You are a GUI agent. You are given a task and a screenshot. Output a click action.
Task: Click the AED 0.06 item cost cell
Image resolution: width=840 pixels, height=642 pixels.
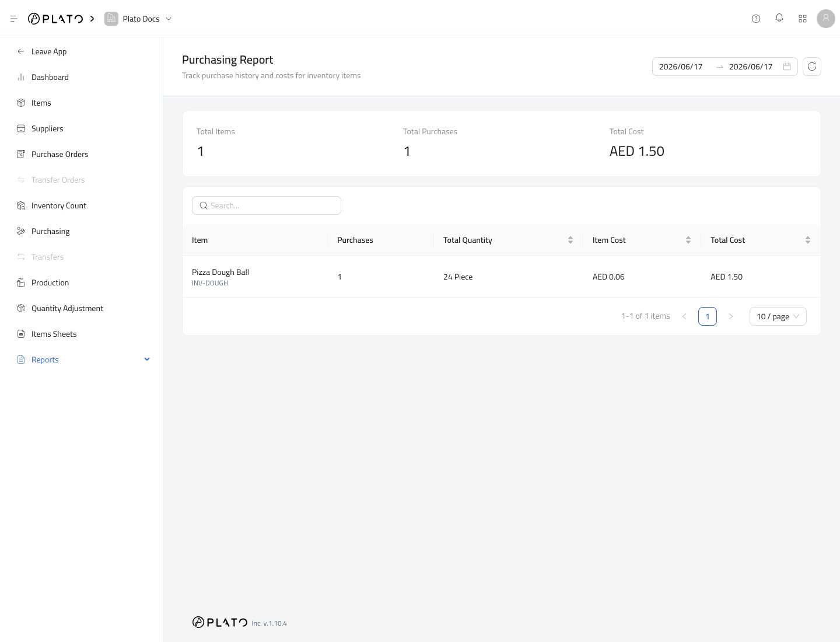[x=608, y=277]
